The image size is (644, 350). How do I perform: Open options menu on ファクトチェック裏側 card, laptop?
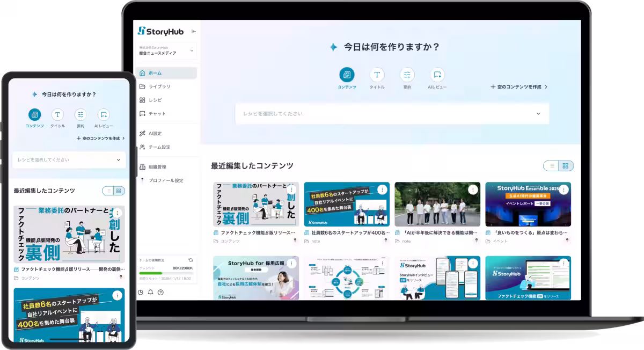click(291, 189)
